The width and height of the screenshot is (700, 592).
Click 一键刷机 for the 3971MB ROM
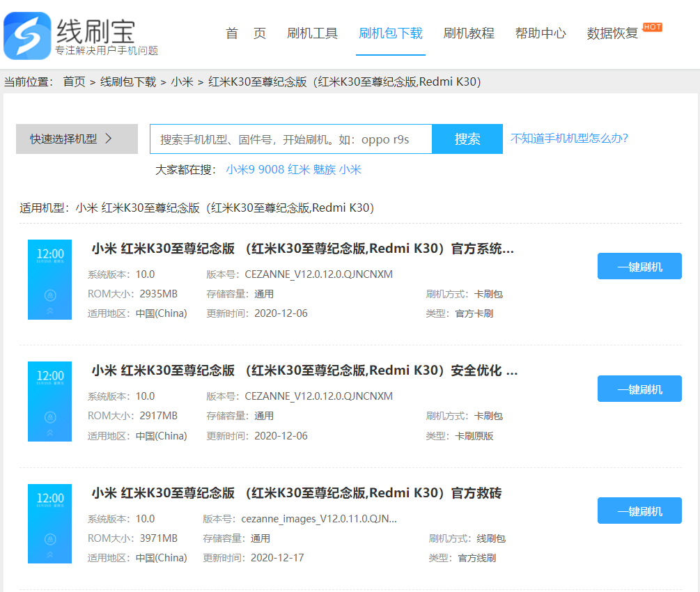point(639,511)
